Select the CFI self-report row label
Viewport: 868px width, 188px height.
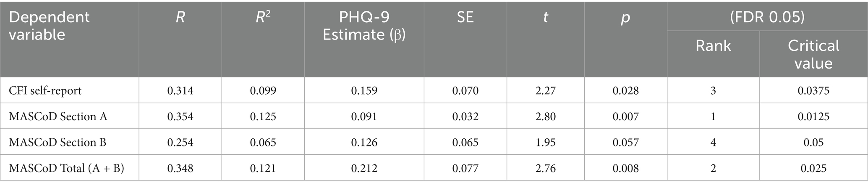(x=45, y=90)
